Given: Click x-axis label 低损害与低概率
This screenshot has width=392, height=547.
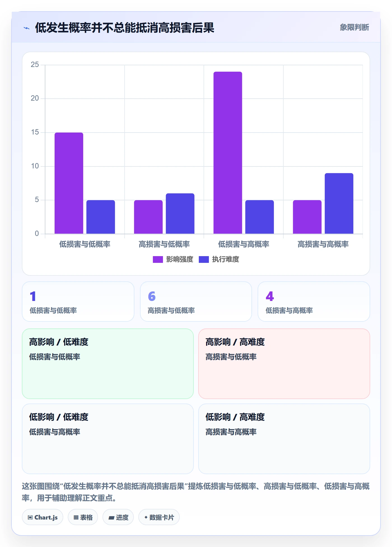Looking at the screenshot, I should (85, 244).
